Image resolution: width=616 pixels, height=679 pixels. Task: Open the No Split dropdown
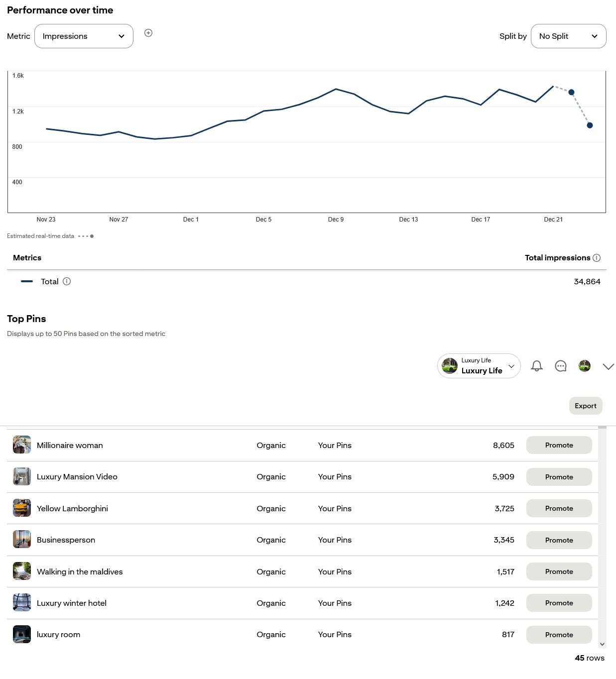(568, 36)
